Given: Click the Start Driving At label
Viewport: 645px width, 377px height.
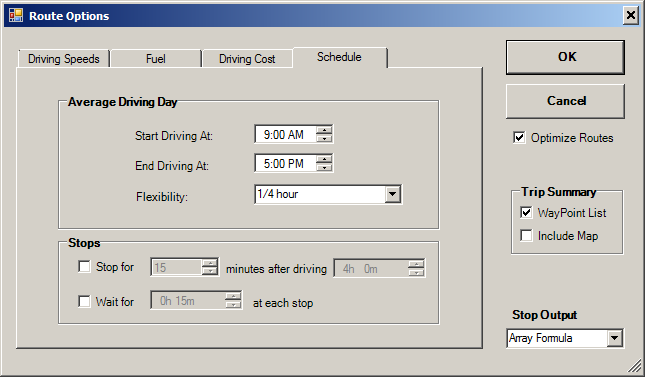Looking at the screenshot, I should point(174,136).
